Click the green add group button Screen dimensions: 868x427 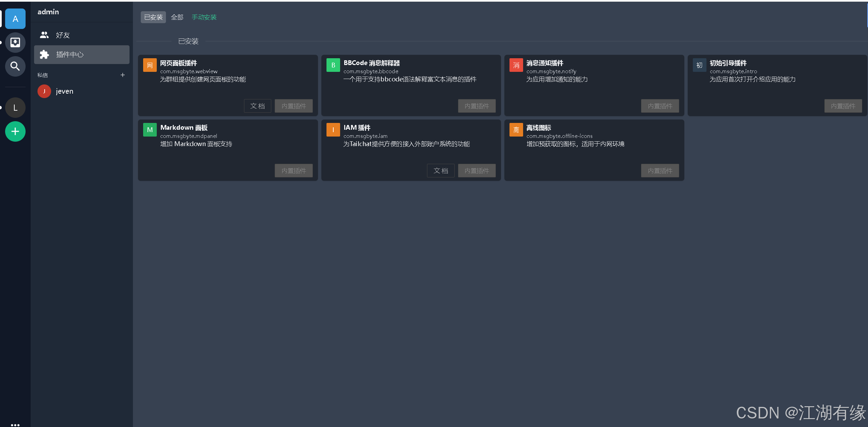(x=15, y=131)
